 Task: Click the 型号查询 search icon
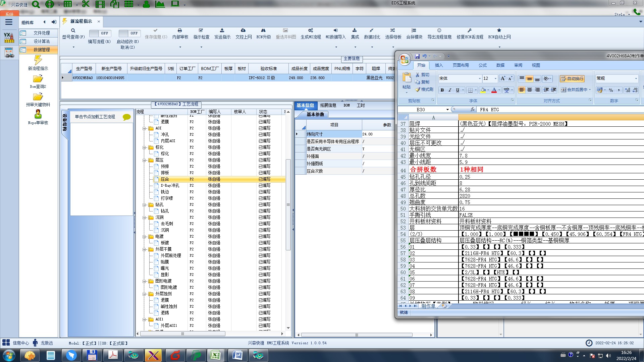73,31
